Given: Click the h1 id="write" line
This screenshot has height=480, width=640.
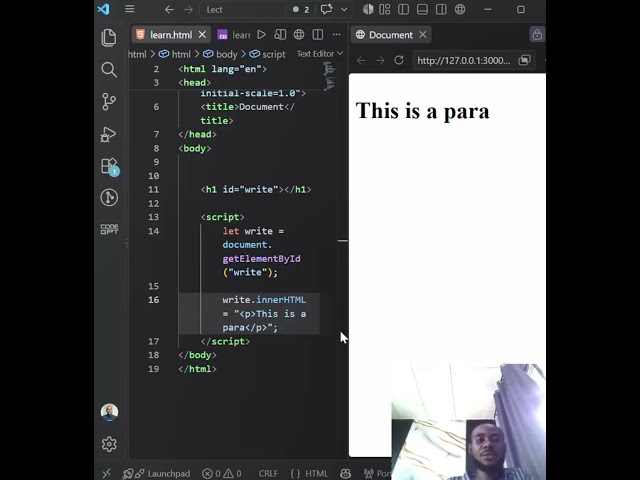Looking at the screenshot, I should pyautogui.click(x=256, y=190).
